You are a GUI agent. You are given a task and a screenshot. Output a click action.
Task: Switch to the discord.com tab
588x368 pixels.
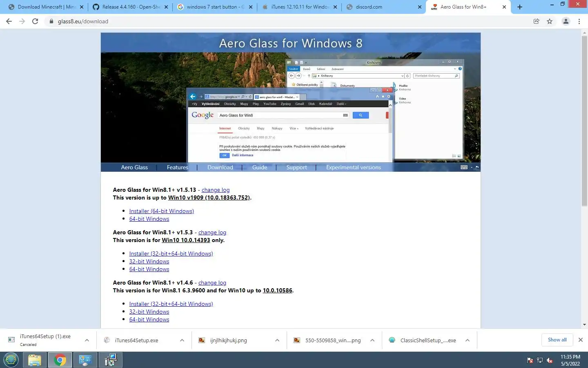pyautogui.click(x=384, y=7)
